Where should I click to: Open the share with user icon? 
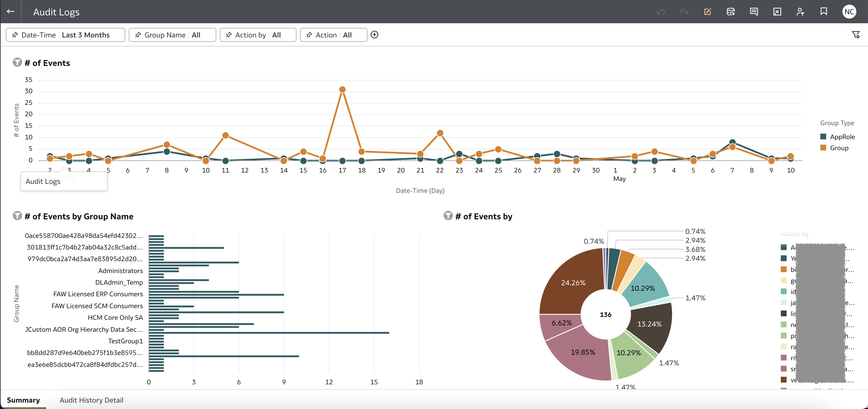point(800,11)
